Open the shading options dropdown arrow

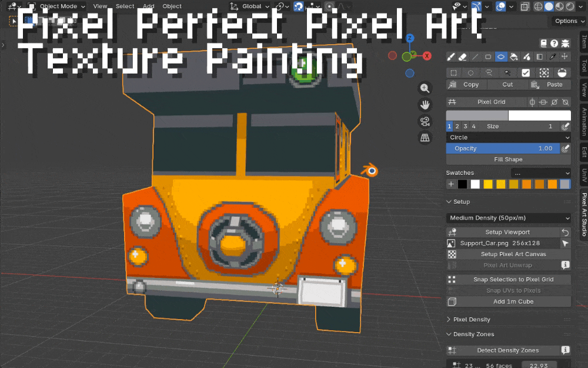581,6
